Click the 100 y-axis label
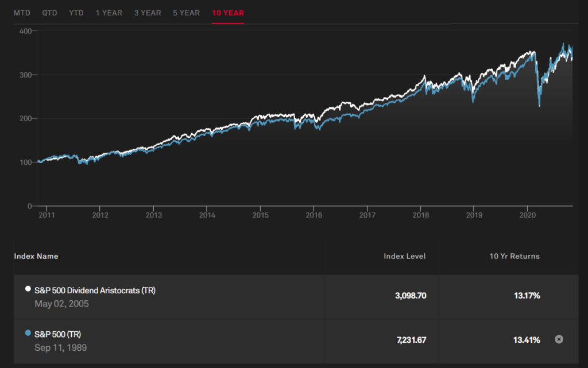This screenshot has height=368, width=588. (x=25, y=162)
